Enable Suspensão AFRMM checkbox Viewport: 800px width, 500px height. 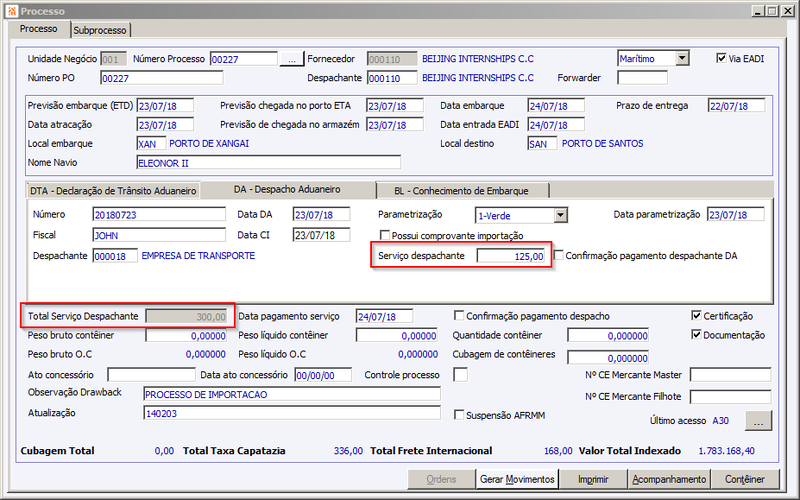pyautogui.click(x=459, y=415)
